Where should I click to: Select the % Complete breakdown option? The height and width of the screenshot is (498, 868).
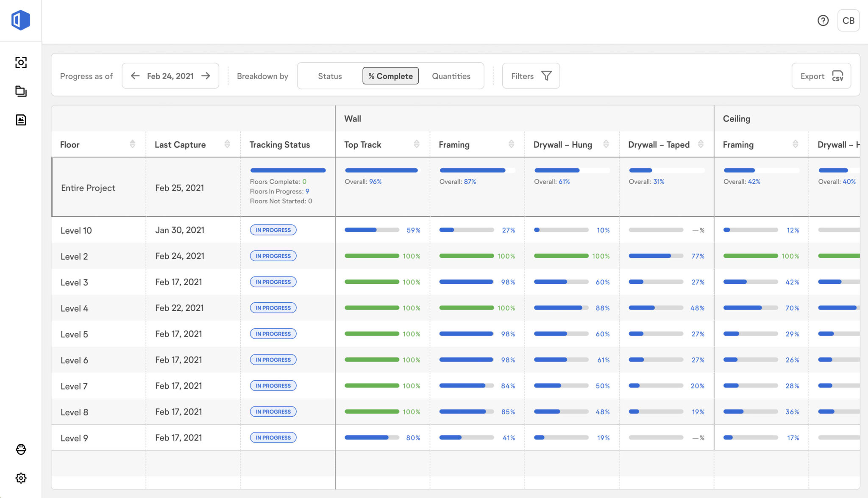point(390,76)
